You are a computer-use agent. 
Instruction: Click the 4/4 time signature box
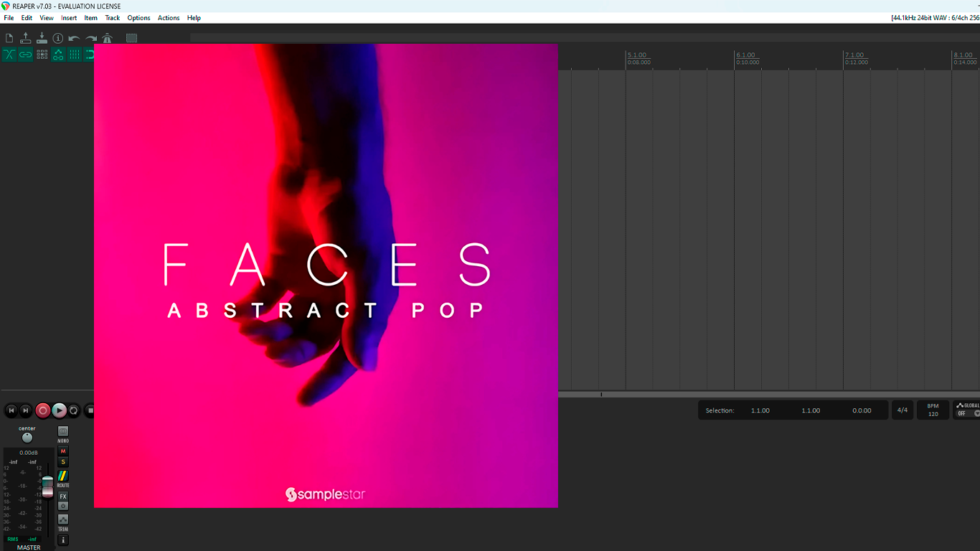[903, 410]
